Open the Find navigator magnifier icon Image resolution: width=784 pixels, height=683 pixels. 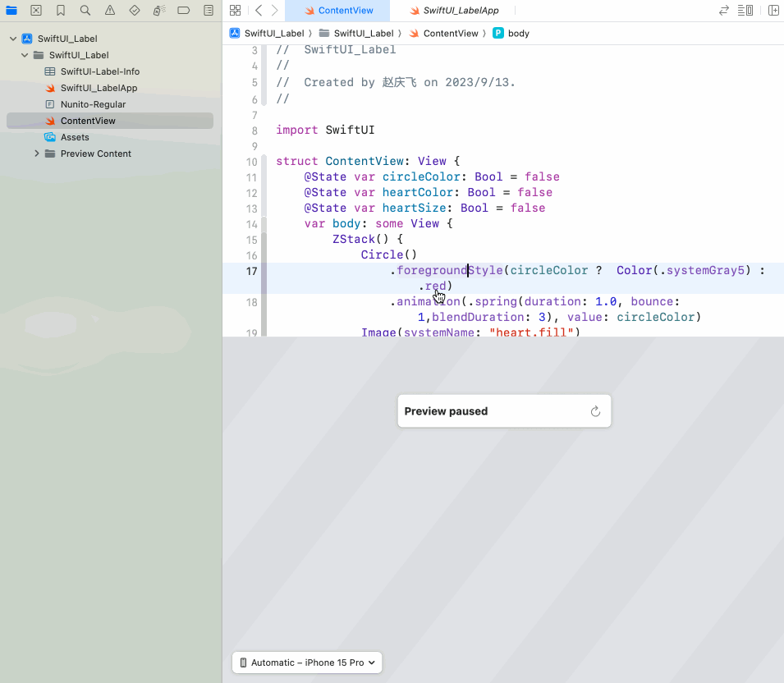pyautogui.click(x=85, y=11)
